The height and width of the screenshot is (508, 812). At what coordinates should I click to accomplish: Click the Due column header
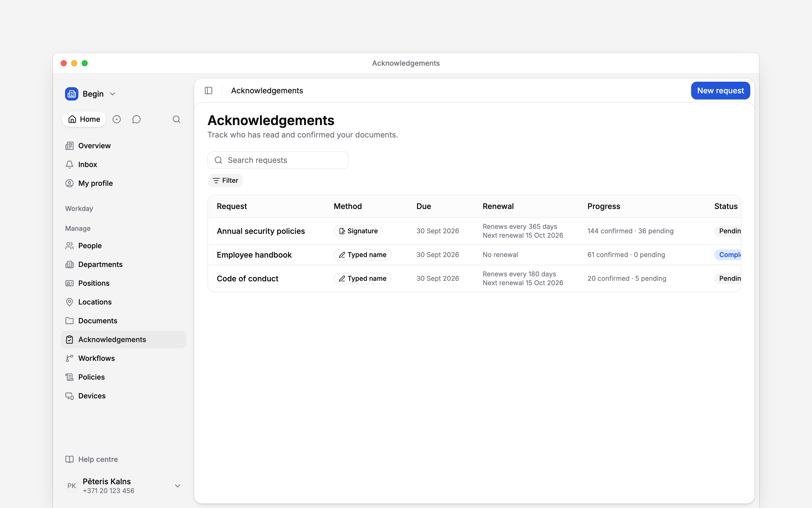coord(423,206)
